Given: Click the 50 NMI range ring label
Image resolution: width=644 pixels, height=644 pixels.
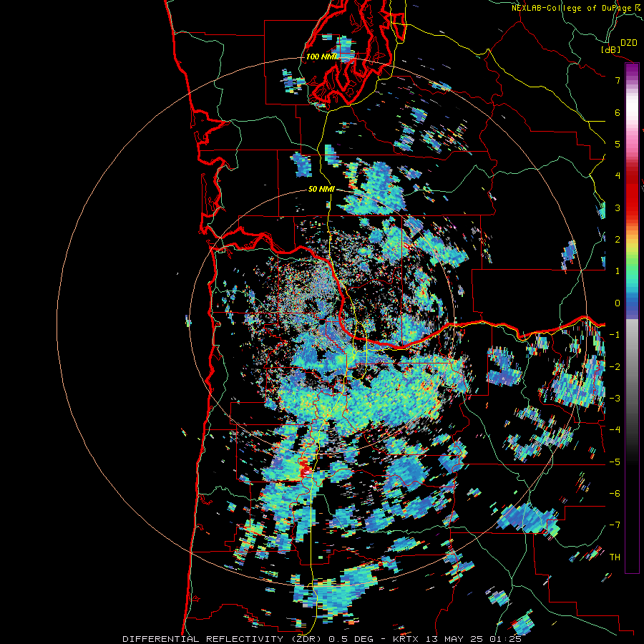Looking at the screenshot, I should tap(321, 189).
